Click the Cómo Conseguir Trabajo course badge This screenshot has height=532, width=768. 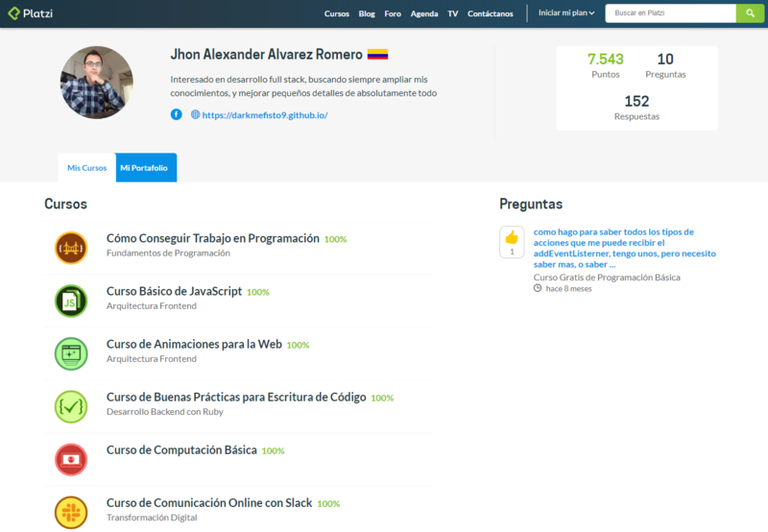[x=71, y=248]
